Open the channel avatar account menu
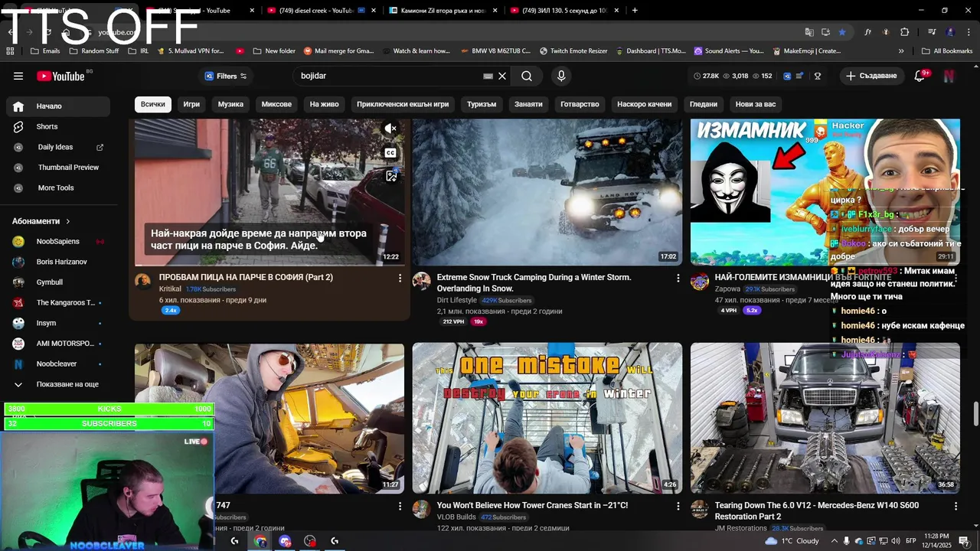The image size is (980, 551). 949,76
